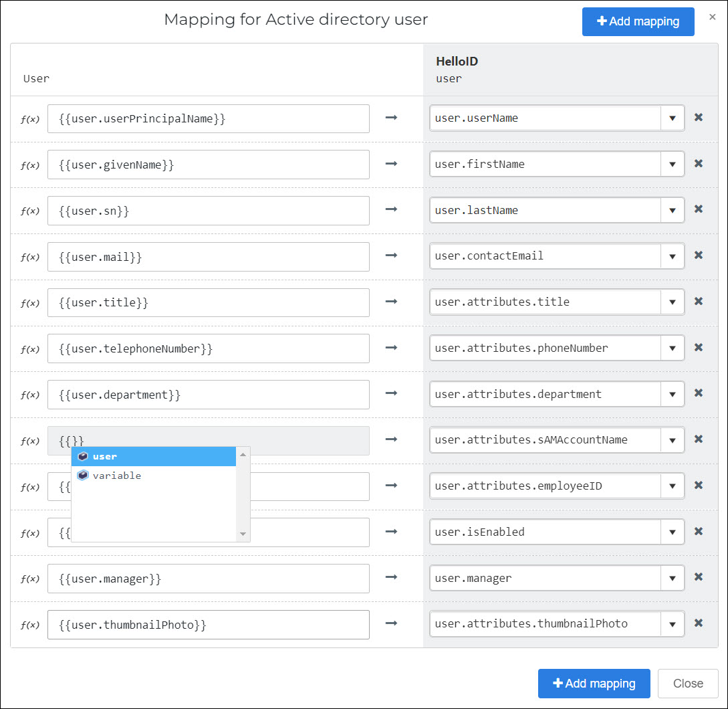The height and width of the screenshot is (709, 728).
Task: Delete the user.firstName mapping
Action: (699, 164)
